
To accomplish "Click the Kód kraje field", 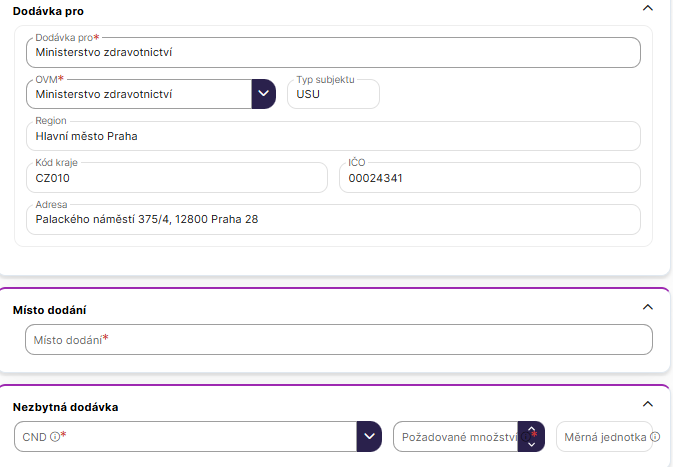I will tap(176, 178).
